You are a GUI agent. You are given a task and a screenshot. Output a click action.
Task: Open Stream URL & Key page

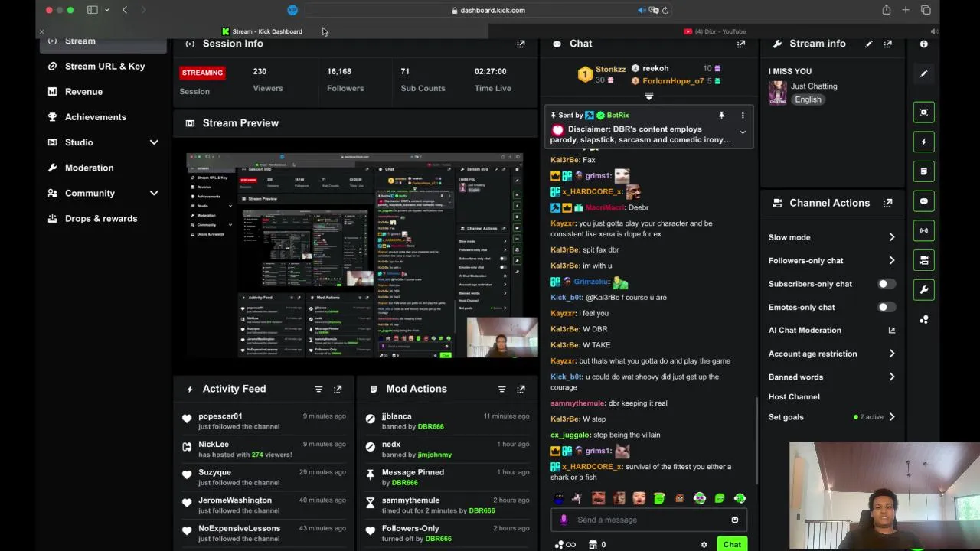click(104, 67)
